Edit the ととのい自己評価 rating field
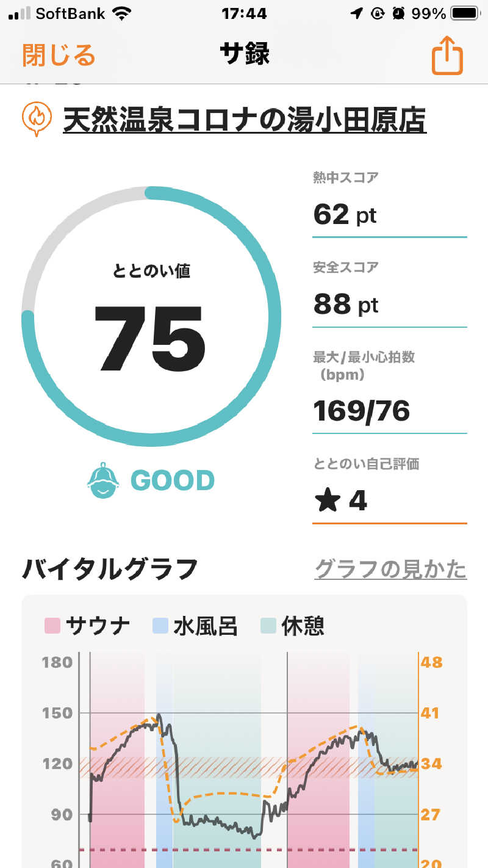Viewport: 488px width, 868px height. 390,502
